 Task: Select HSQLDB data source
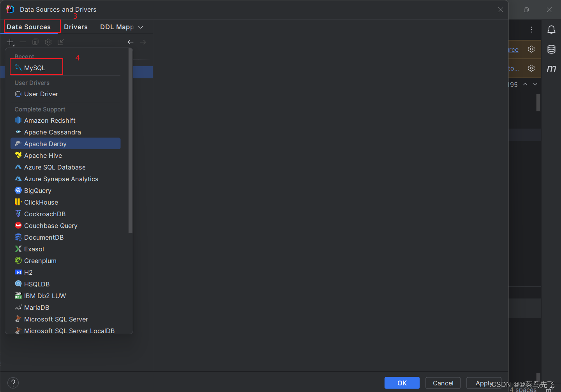(65, 284)
